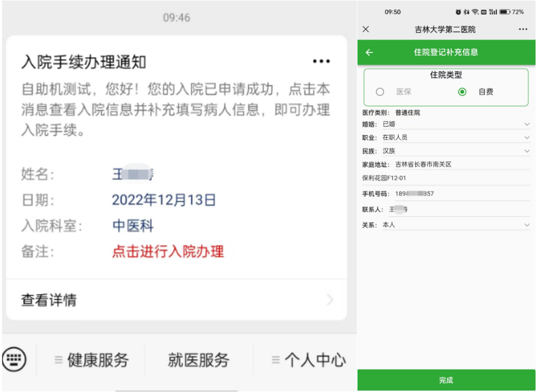Viewport: 537px width, 392px height.
Task: Close the 吉林大学第二医院 page
Action: coord(366,29)
